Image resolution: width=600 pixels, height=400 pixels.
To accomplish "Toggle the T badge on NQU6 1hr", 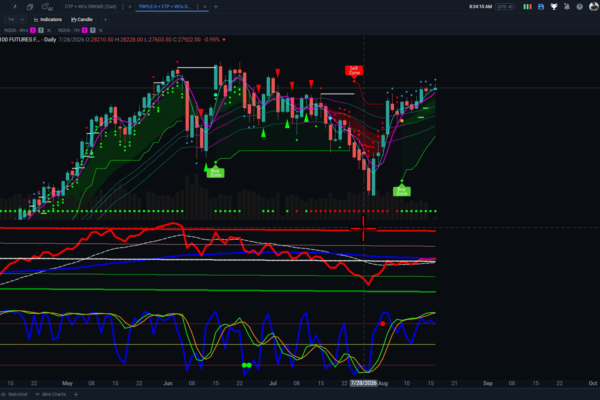I will pyautogui.click(x=93, y=30).
